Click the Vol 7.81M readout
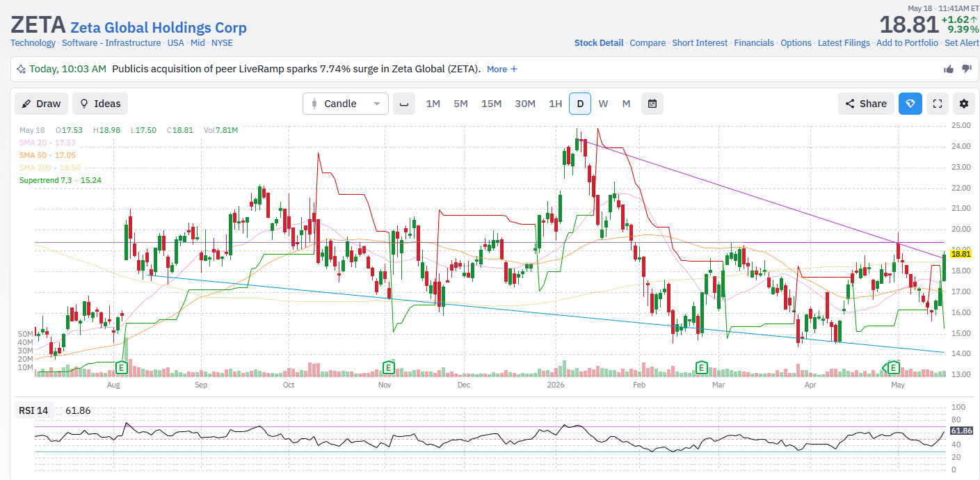This screenshot has width=980, height=480. tap(221, 130)
